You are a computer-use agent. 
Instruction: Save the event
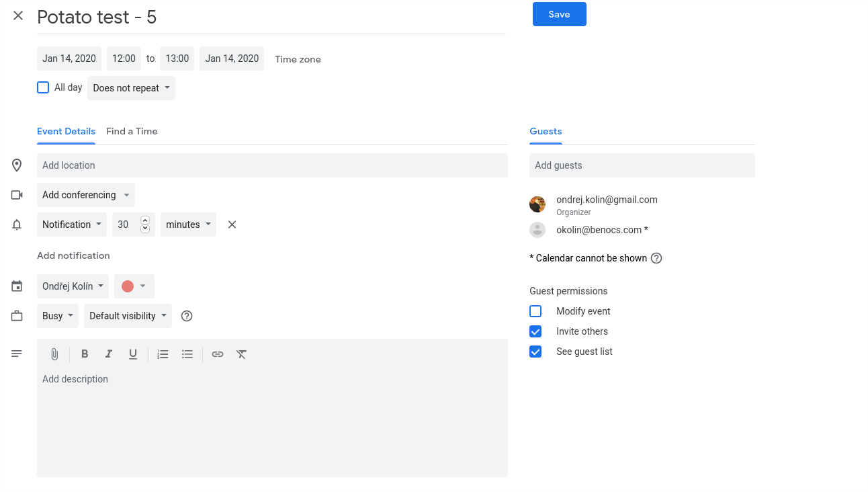(559, 14)
